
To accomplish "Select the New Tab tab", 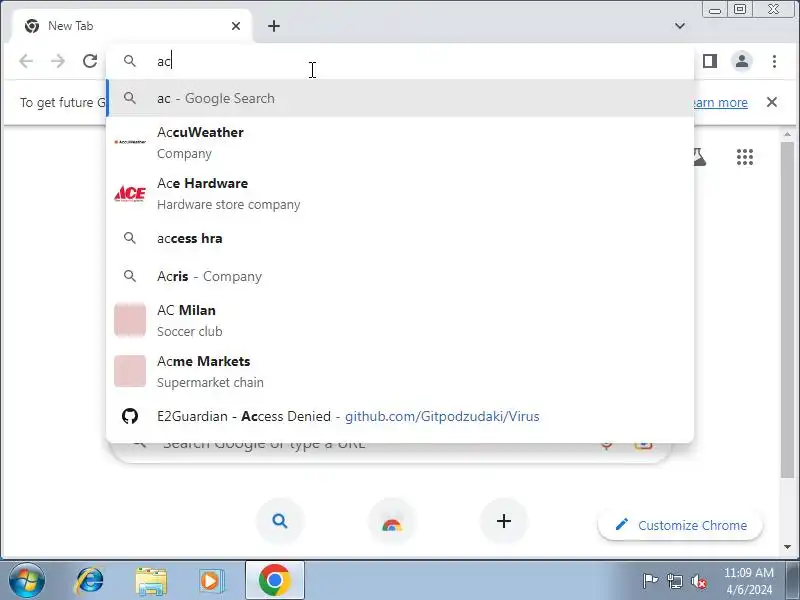I will click(130, 26).
